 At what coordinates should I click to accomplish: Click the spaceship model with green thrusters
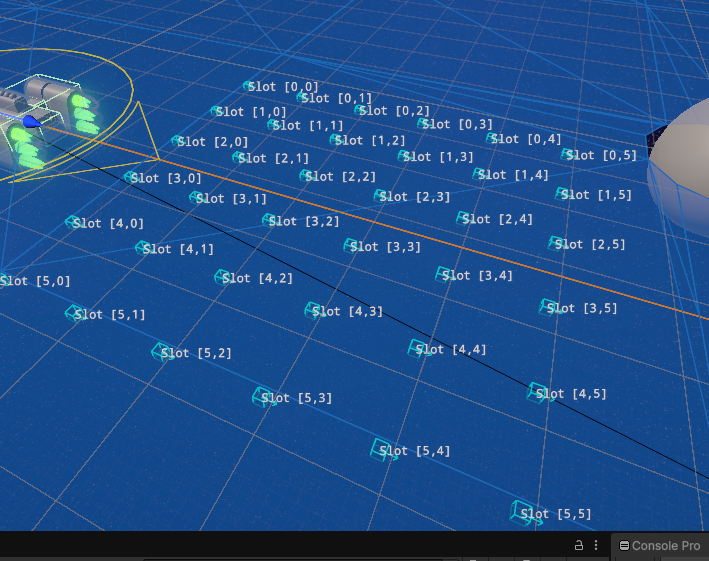click(x=47, y=120)
